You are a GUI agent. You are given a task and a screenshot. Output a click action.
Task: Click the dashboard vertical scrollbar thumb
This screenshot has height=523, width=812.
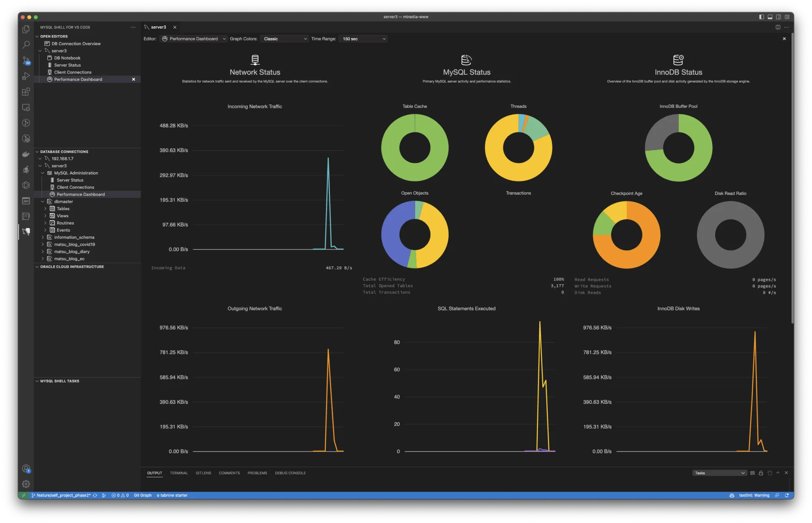point(792,178)
